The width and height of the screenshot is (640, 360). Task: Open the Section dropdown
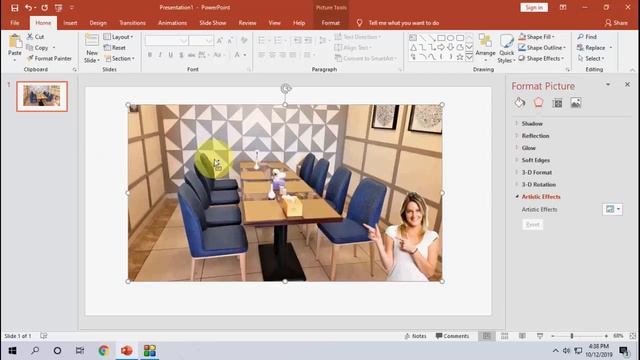(x=120, y=58)
